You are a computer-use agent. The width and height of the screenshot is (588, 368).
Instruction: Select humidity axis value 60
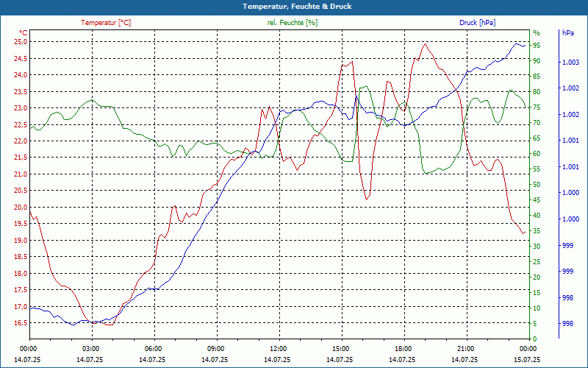click(x=537, y=154)
